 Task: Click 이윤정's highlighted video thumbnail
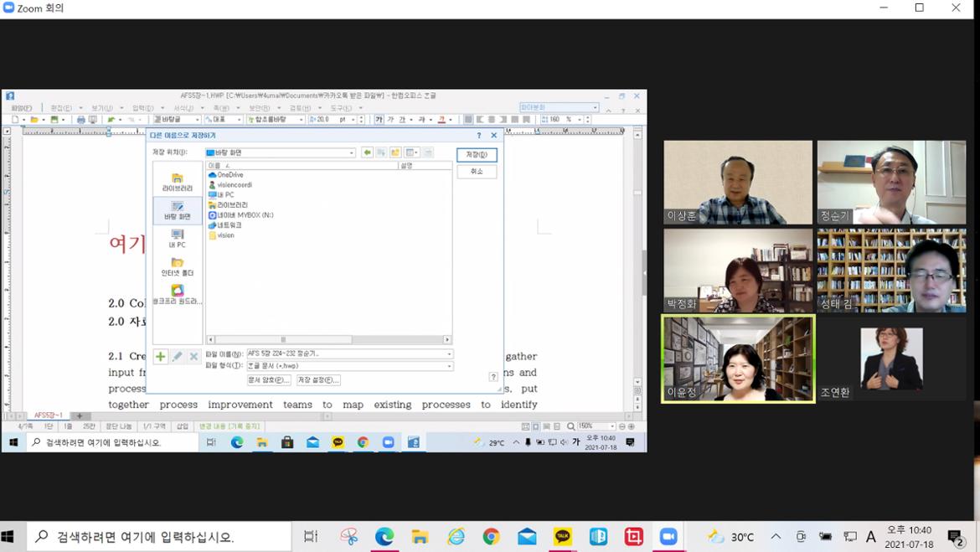tap(738, 359)
